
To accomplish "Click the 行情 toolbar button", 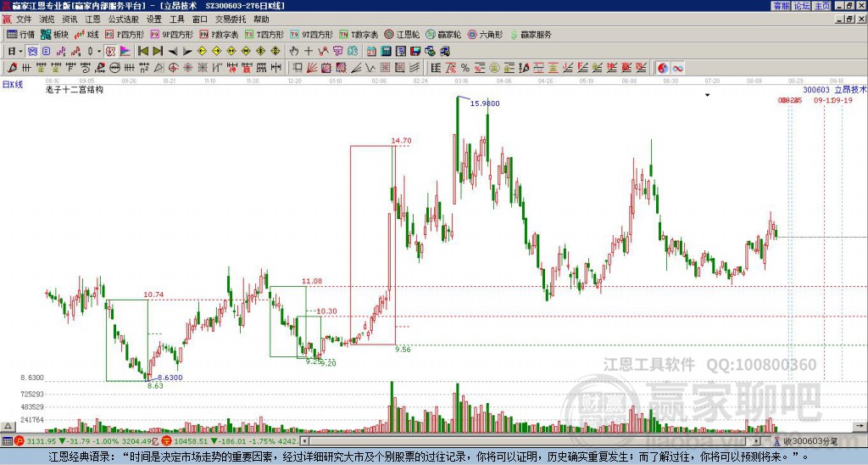I will click(21, 34).
